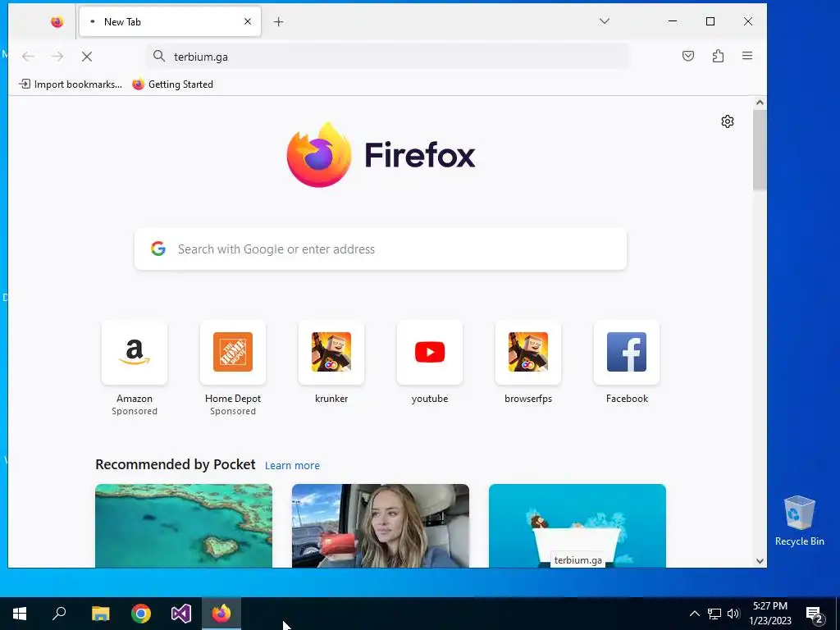Open Visual Studio from taskbar
840x630 pixels.
coord(181,614)
